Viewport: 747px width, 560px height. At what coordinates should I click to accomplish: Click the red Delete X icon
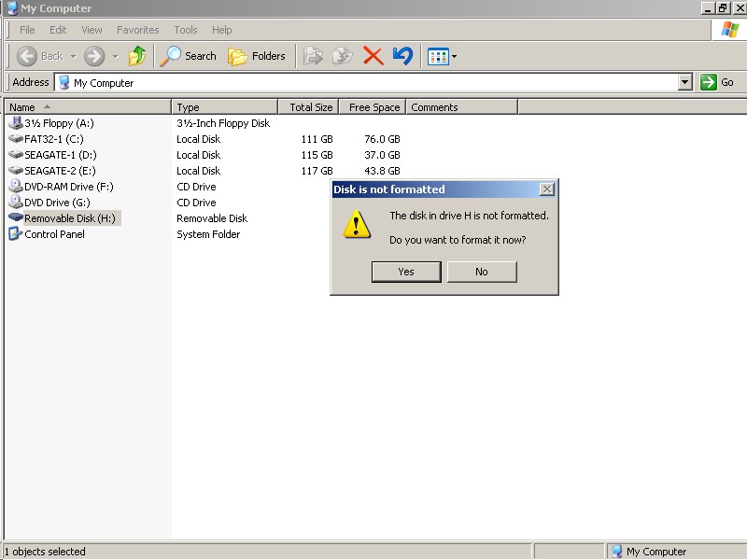[x=373, y=56]
